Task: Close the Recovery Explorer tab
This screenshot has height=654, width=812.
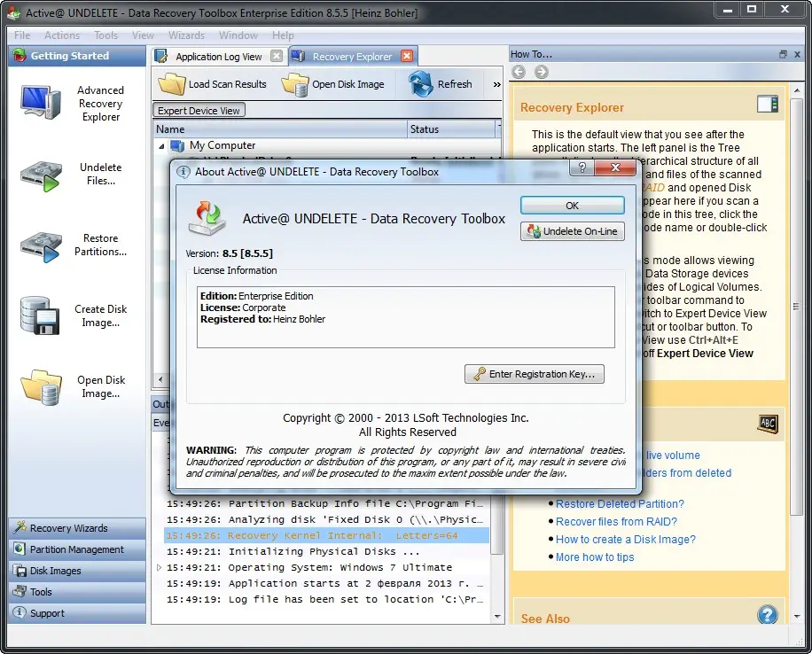Action: [407, 56]
